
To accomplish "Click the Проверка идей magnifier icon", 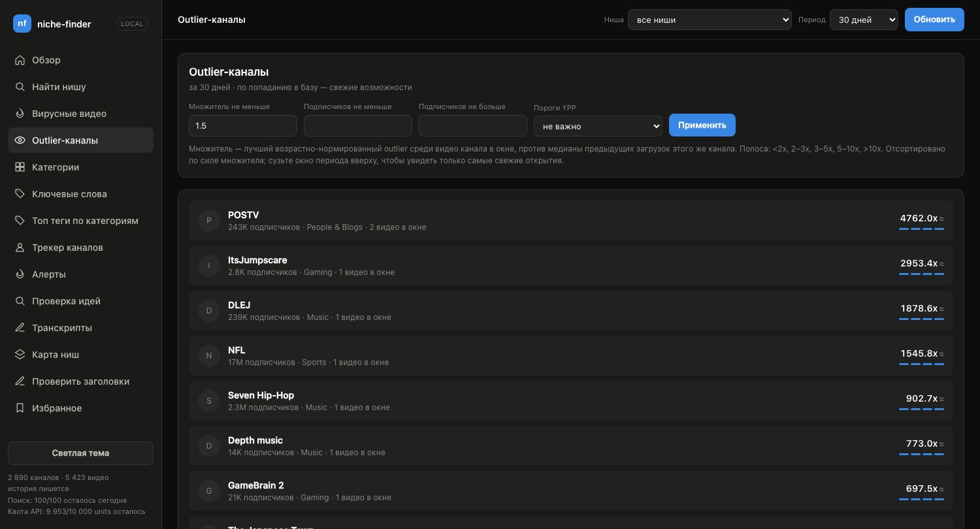I will coord(20,301).
